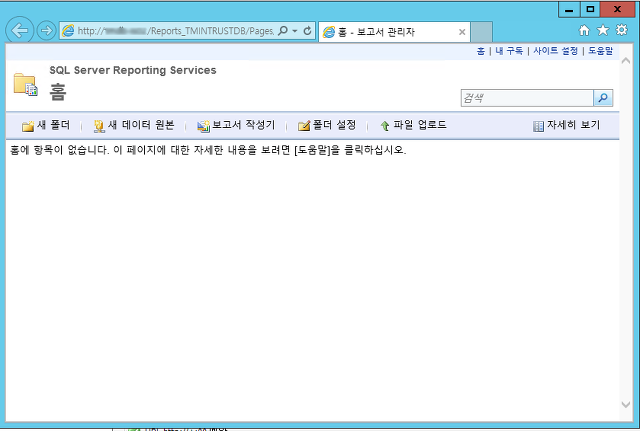This screenshot has width=640, height=431.
Task: Open the address bar dropdown arrow
Action: coord(295,31)
